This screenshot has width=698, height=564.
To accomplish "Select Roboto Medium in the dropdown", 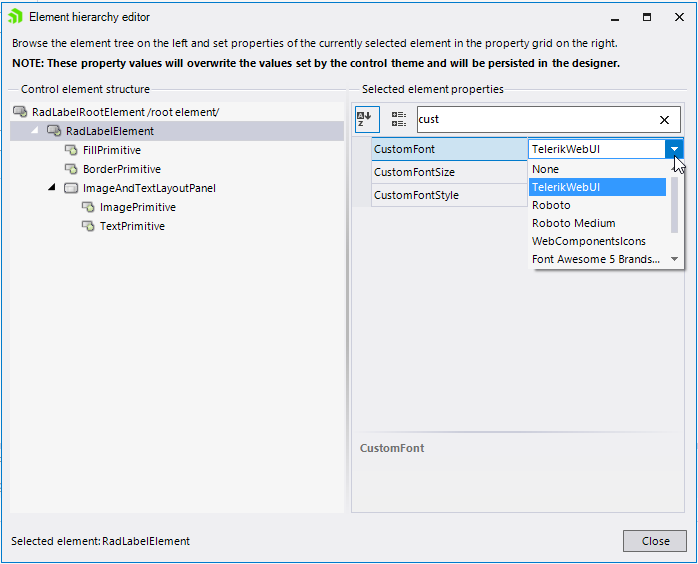I will tap(573, 223).
